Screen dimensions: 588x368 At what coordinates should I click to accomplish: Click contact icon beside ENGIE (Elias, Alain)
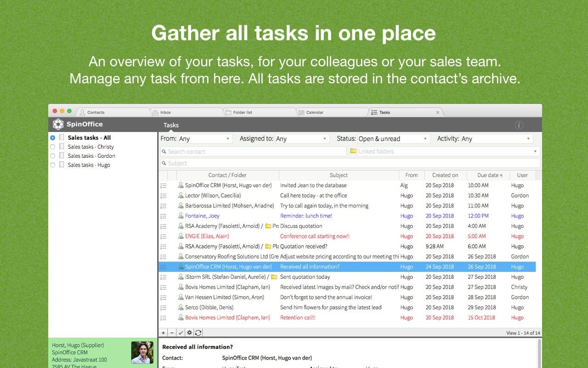click(181, 236)
